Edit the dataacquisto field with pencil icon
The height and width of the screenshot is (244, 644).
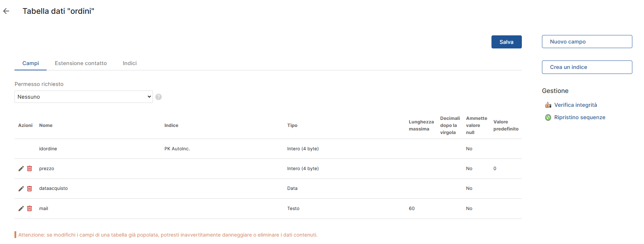pyautogui.click(x=21, y=188)
